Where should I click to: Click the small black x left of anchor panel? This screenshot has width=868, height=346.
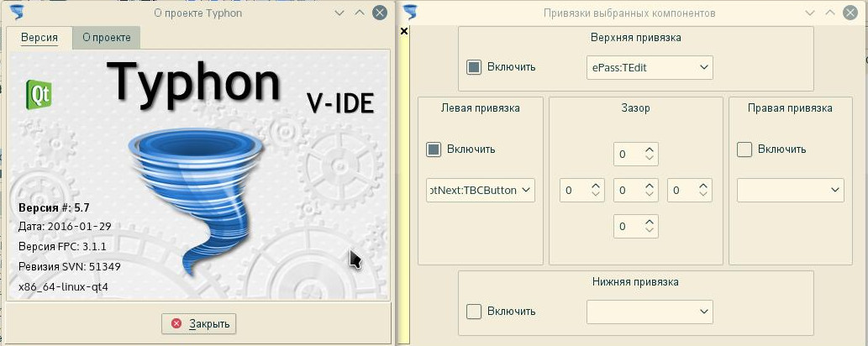click(x=403, y=31)
